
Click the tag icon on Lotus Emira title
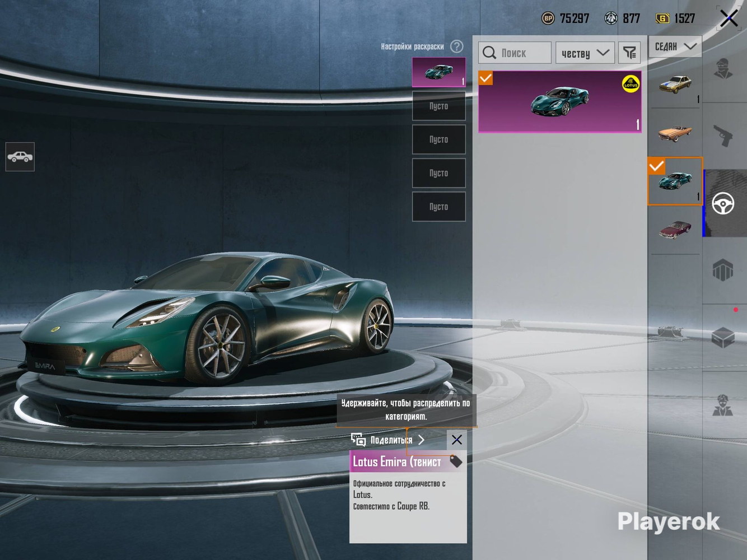point(456,461)
